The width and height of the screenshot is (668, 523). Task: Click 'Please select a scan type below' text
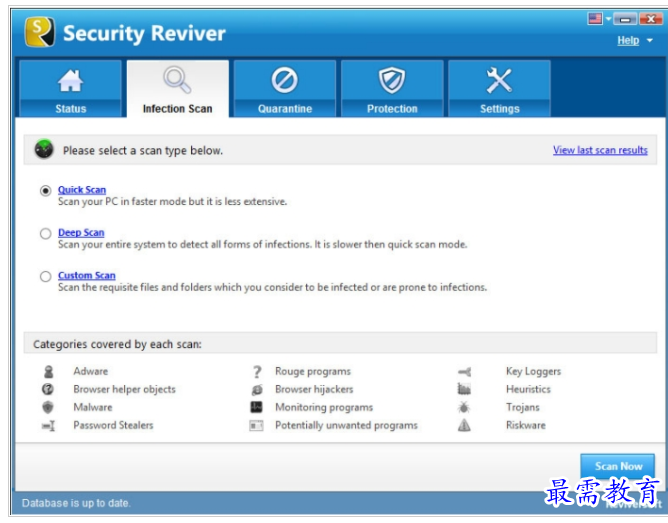pyautogui.click(x=143, y=150)
